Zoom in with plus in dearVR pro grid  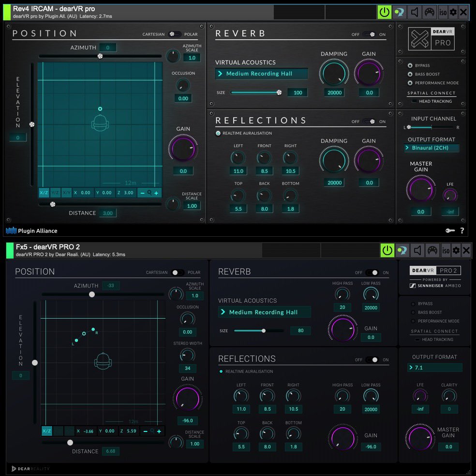(x=156, y=193)
